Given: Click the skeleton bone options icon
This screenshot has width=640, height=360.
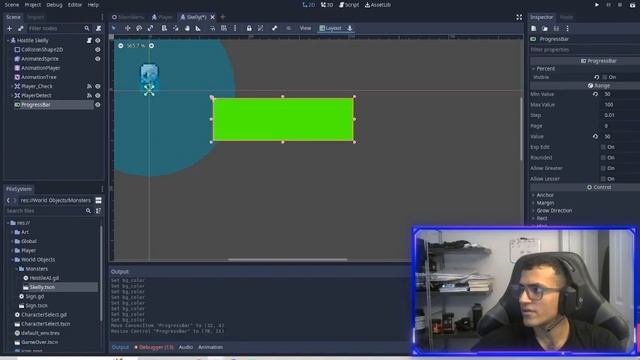Looking at the screenshot, I should 274,28.
